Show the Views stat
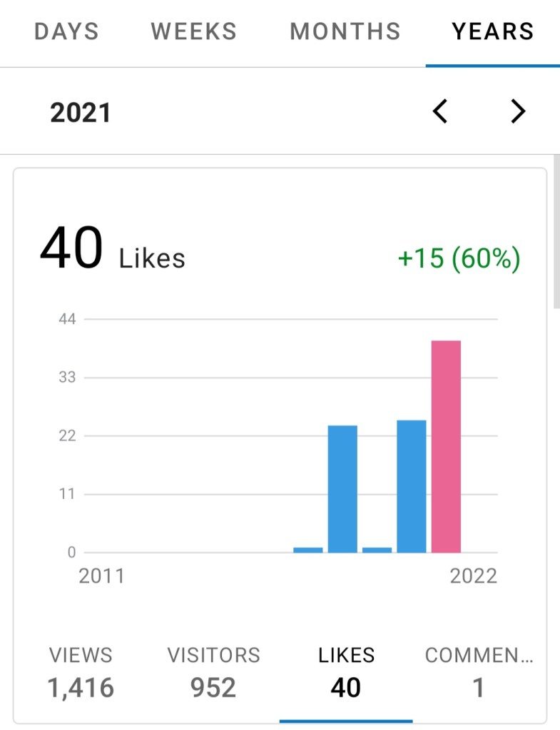 81,671
